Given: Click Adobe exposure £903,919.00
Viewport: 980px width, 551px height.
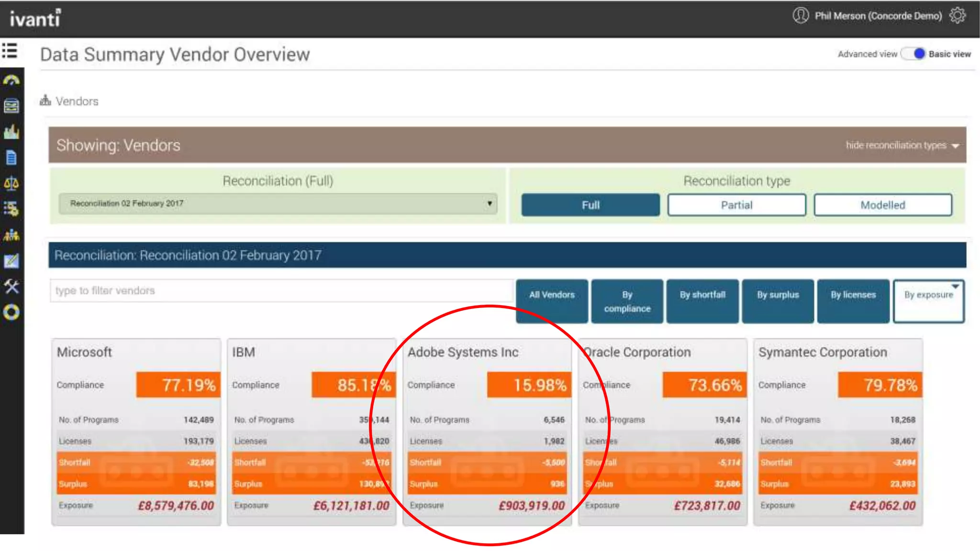Looking at the screenshot, I should coord(532,506).
